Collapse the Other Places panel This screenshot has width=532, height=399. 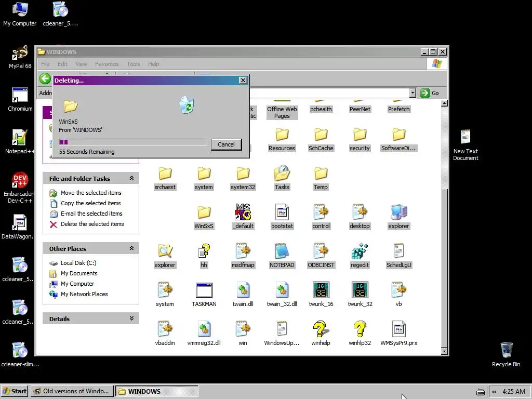[131, 248]
